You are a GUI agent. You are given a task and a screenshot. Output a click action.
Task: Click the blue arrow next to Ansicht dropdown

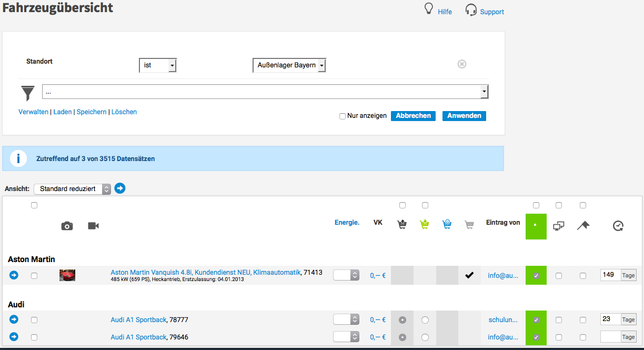point(120,188)
